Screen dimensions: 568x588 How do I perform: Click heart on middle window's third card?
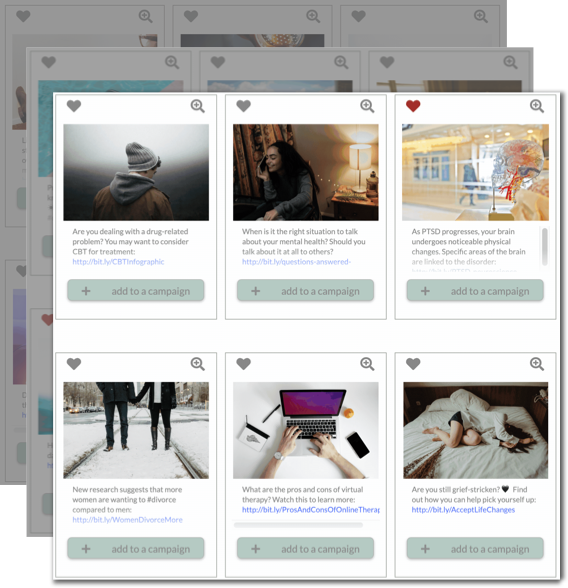pyautogui.click(x=387, y=62)
